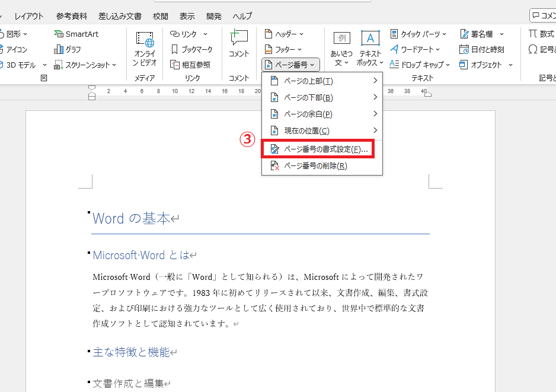This screenshot has height=392, width=556.
Task: Open the ヘルプ tab
Action: [242, 17]
